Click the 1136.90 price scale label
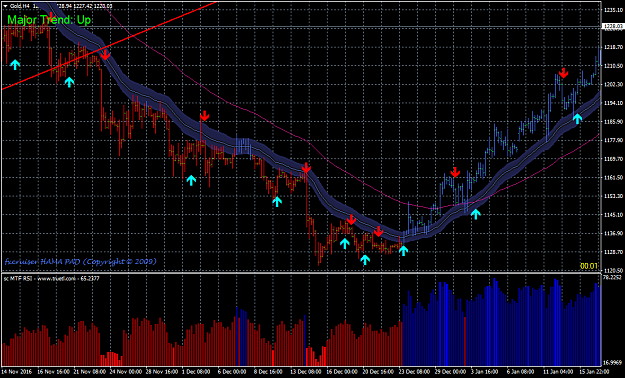This screenshot has height=378, width=625. [x=613, y=233]
